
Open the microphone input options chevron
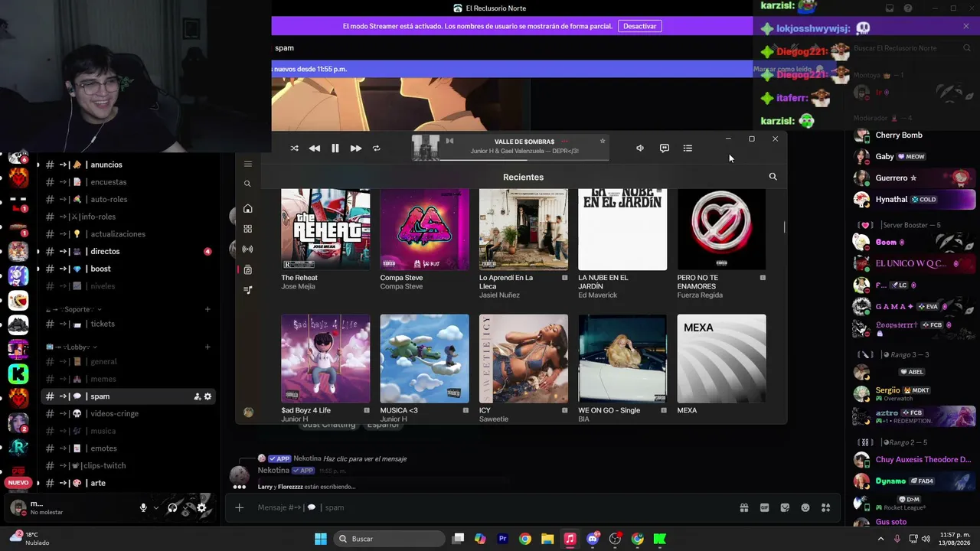[156, 507]
